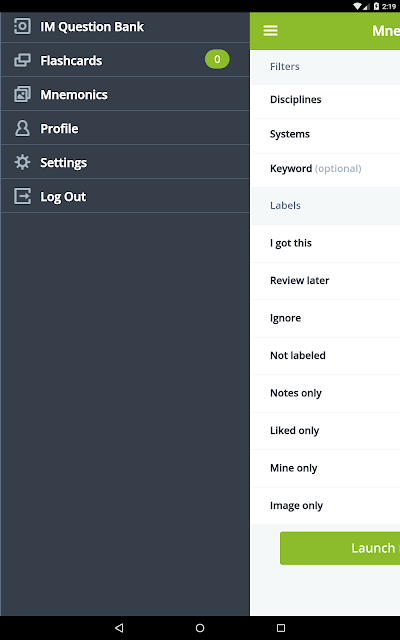Screen dimensions: 400x640
Task: Expand the Systems filter
Action: tap(325, 134)
